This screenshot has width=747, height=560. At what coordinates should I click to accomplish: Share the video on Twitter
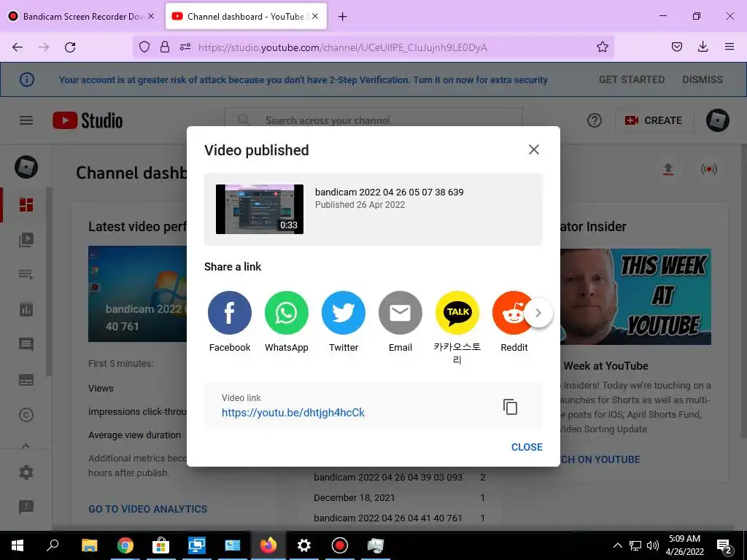(x=344, y=313)
